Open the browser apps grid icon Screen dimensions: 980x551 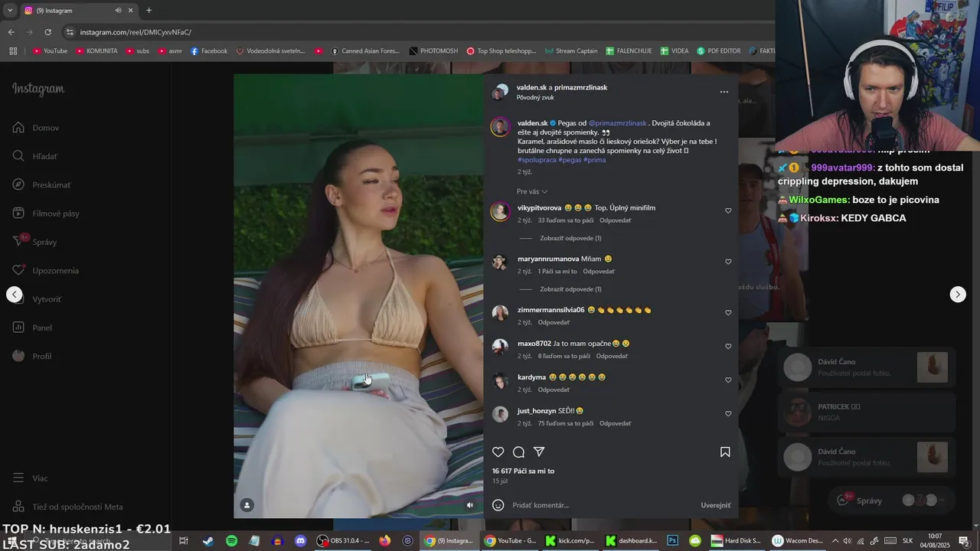(x=13, y=51)
